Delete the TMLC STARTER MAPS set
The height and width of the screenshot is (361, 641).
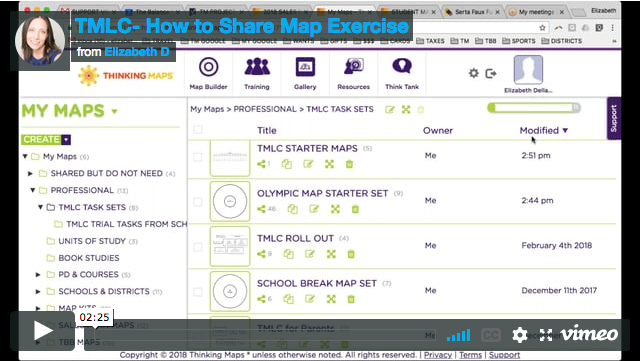point(349,164)
